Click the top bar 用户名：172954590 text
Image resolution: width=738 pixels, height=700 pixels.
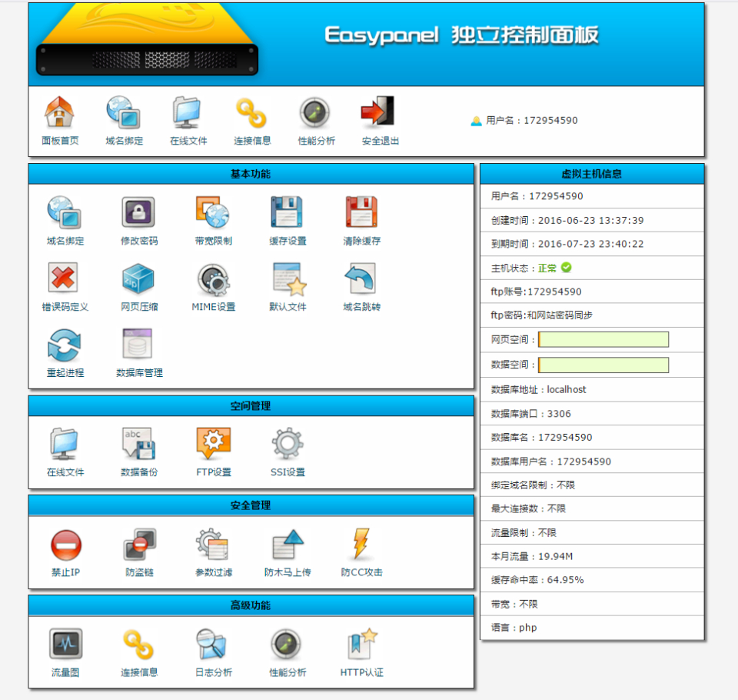tap(532, 120)
